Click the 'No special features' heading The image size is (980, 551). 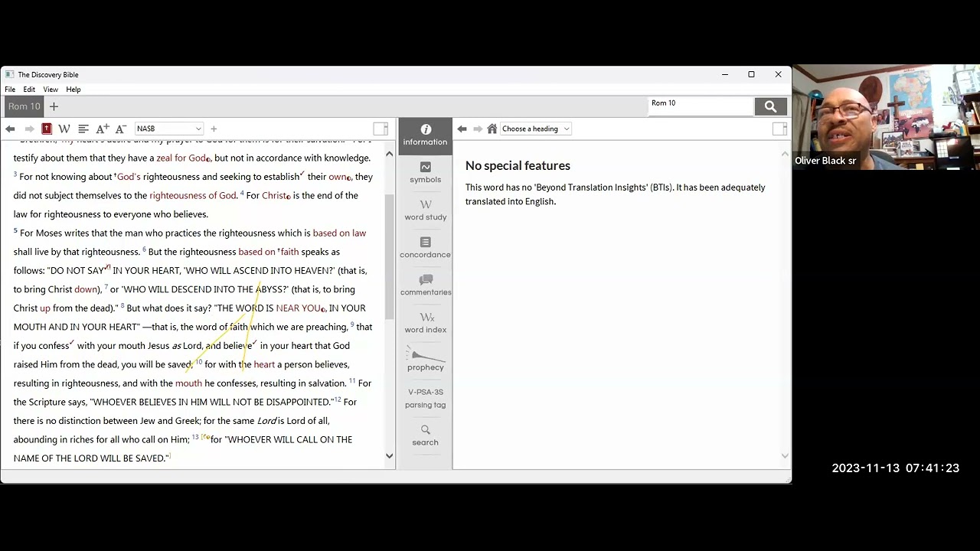click(518, 165)
